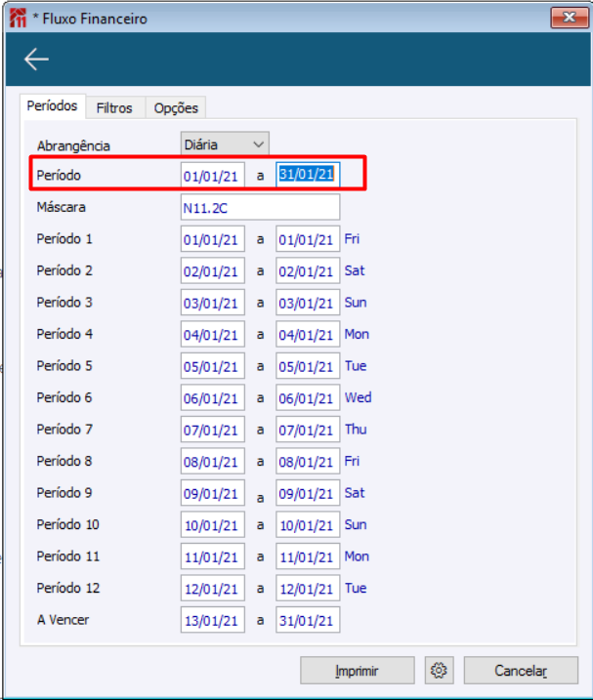Click the Período 12 label
This screenshot has width=593, height=700.
(68, 588)
